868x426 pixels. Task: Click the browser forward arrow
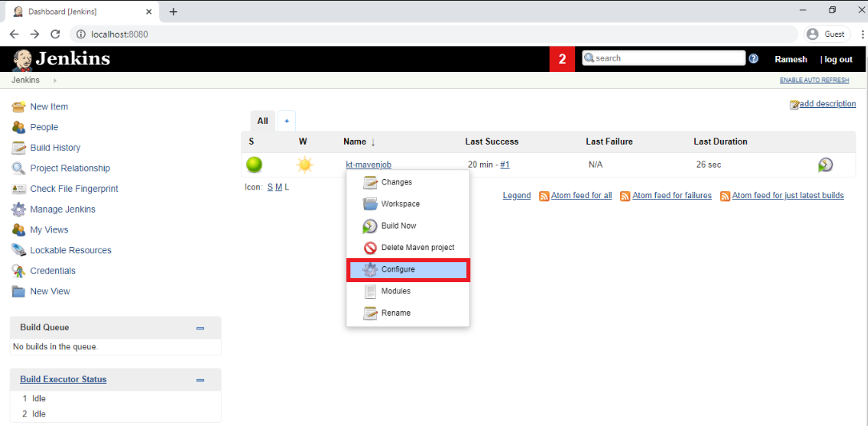[35, 34]
